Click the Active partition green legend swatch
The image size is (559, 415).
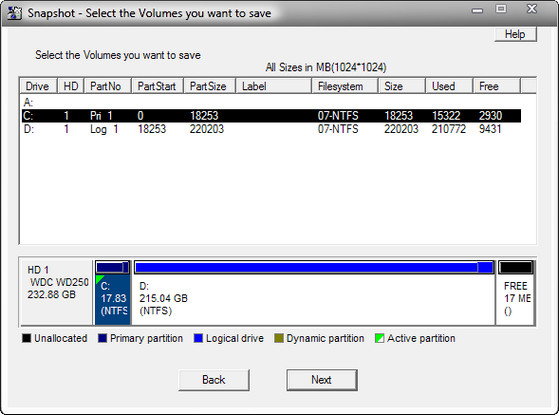coord(380,338)
